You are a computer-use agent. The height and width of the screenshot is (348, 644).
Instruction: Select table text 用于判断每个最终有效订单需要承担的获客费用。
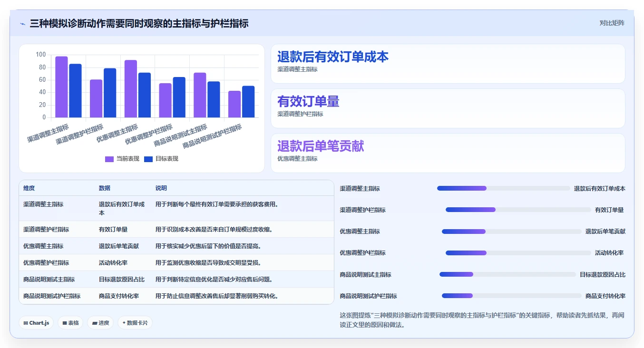[217, 204]
